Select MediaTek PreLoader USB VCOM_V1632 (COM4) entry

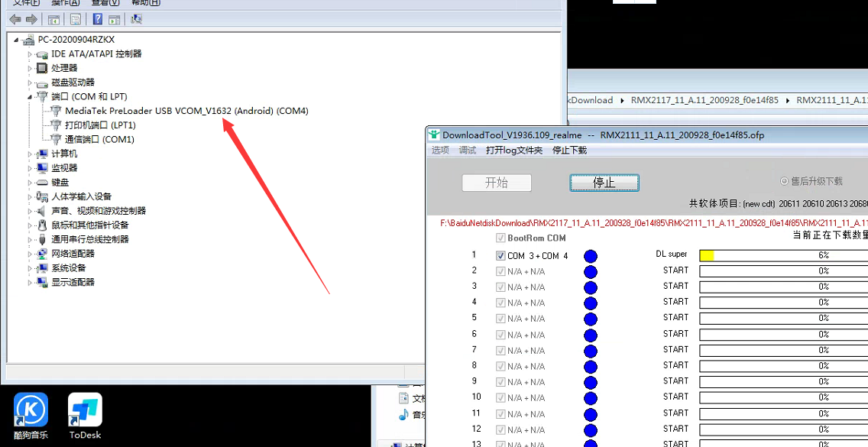186,111
